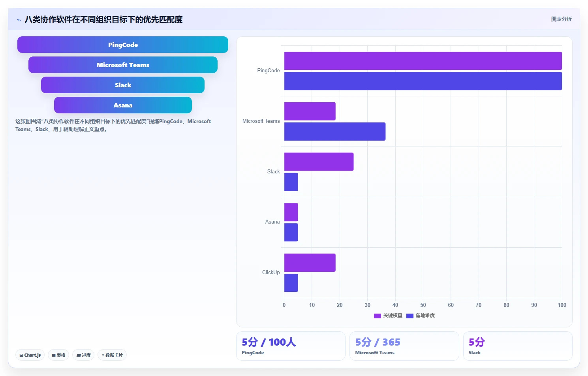Click the Chart.js tag chip

30,355
